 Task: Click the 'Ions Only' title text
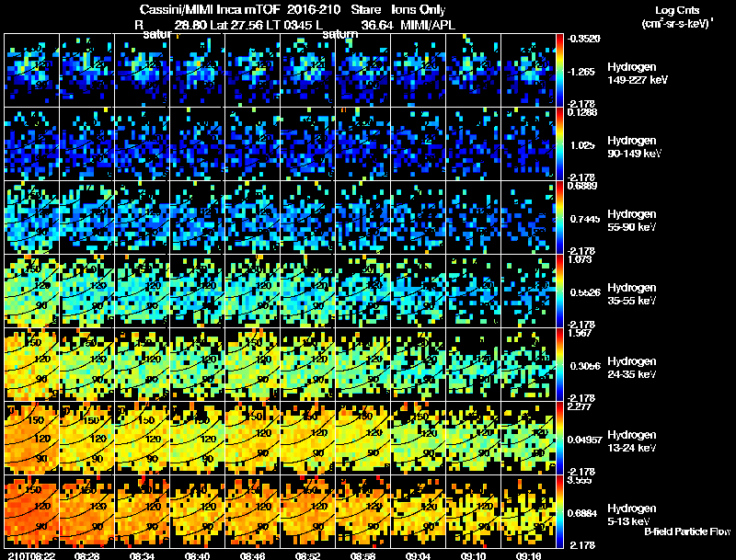click(419, 10)
